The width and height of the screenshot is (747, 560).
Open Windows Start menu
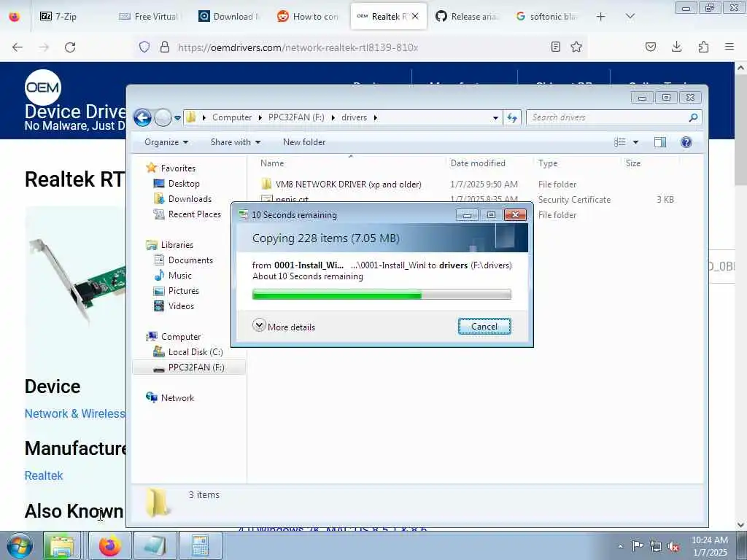(19, 545)
